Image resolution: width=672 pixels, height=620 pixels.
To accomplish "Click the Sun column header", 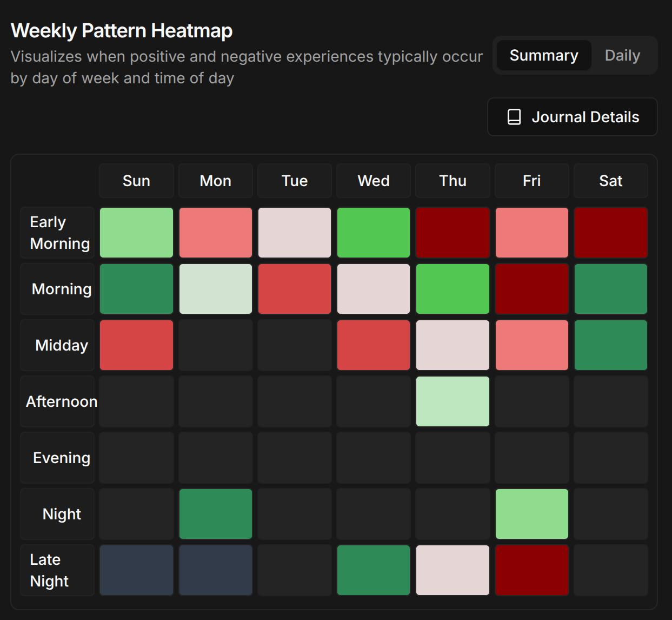I will (136, 180).
